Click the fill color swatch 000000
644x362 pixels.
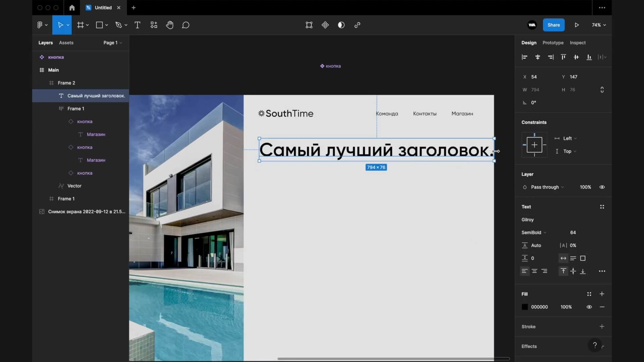pos(525,307)
